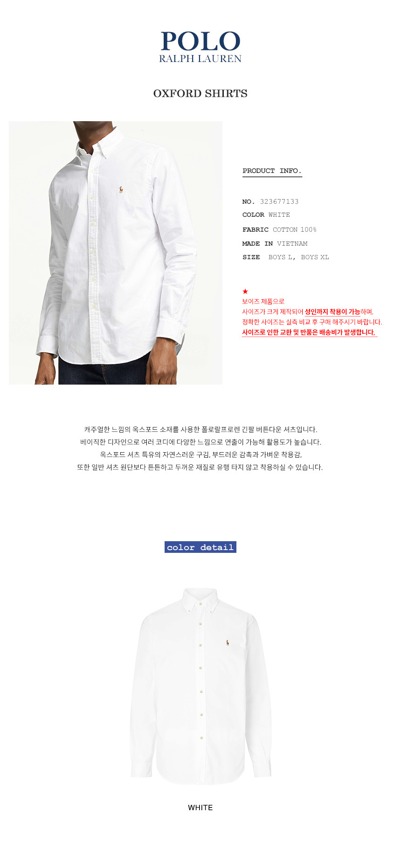Viewport: 401px width, 868px height.
Task: Select the PRODUCT INFO. heading
Action: pos(272,171)
